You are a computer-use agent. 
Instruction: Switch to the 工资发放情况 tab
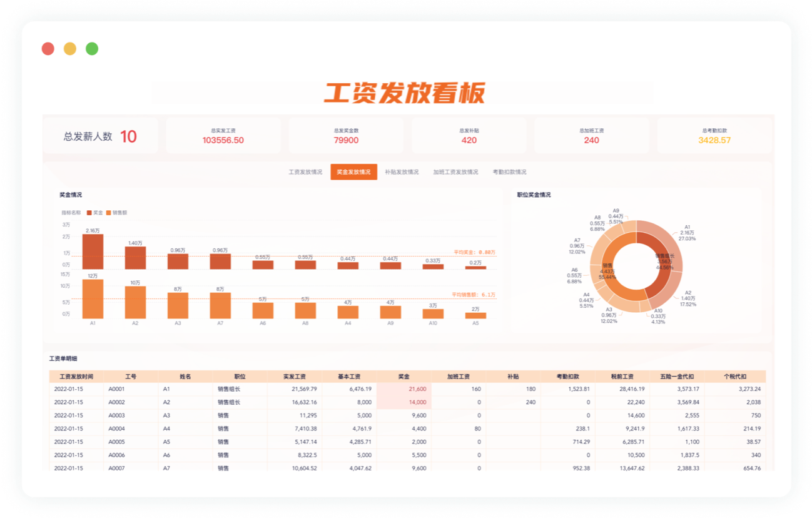click(x=305, y=171)
